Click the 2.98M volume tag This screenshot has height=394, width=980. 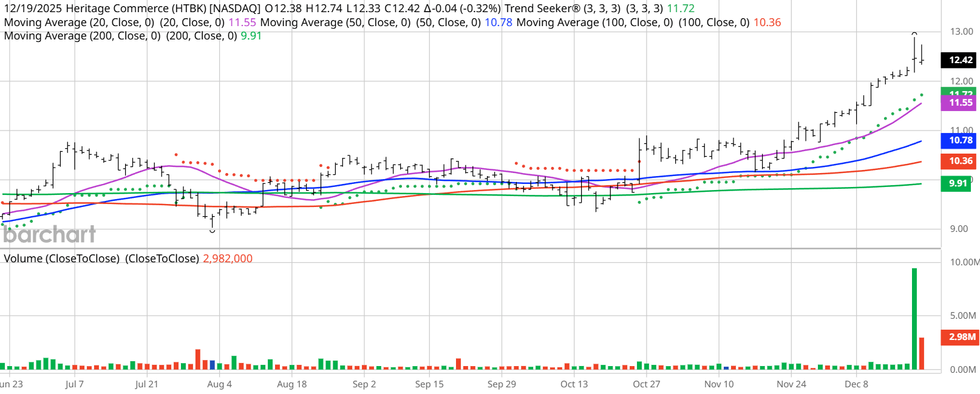960,337
